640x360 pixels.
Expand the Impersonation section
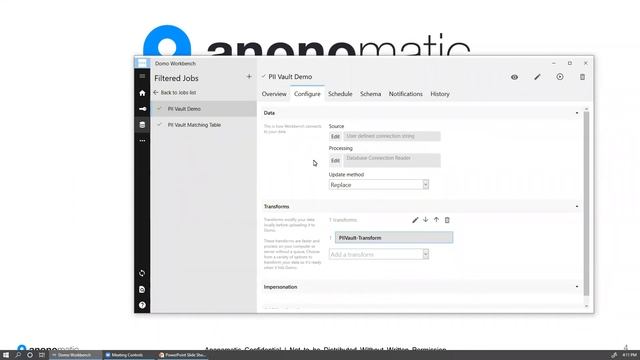click(577, 287)
